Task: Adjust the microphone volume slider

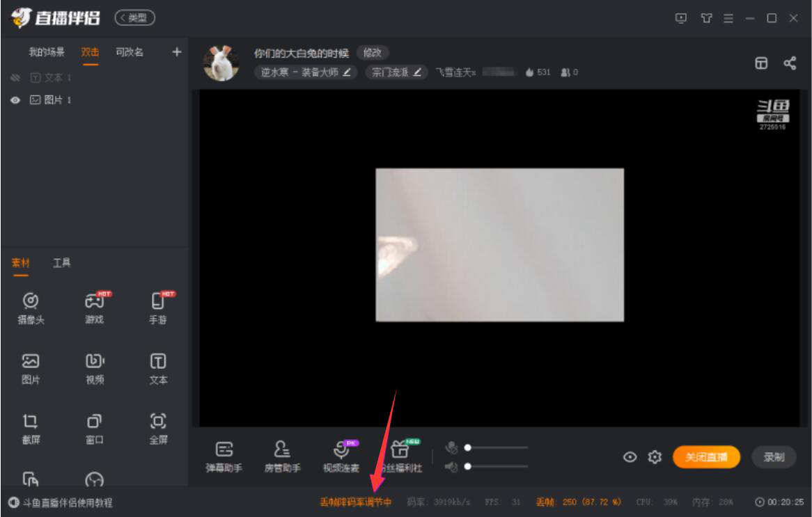Action: point(496,447)
